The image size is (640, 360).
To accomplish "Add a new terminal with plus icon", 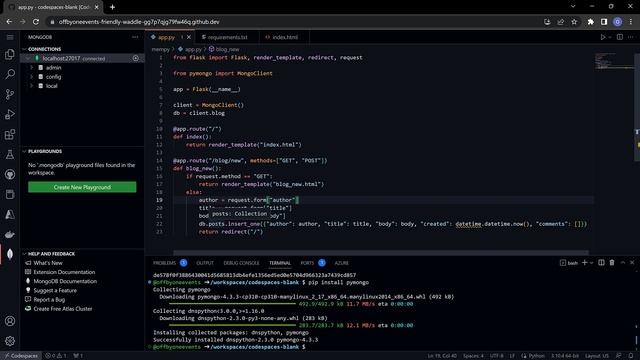I will tap(584, 263).
